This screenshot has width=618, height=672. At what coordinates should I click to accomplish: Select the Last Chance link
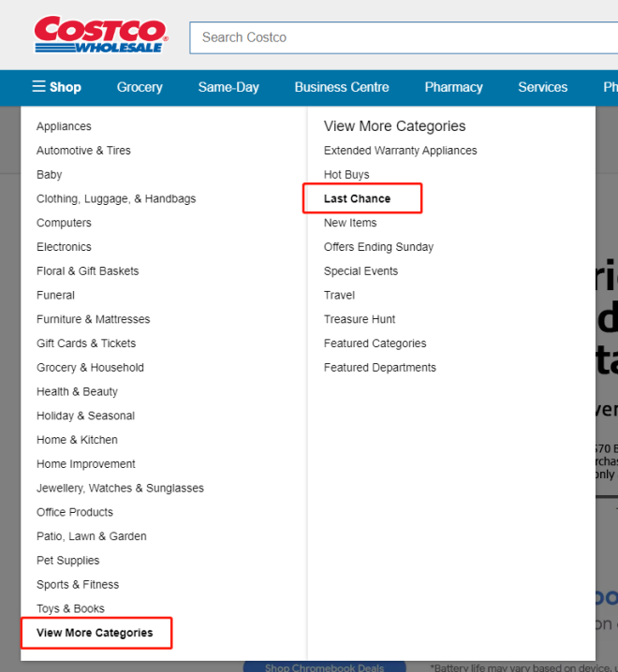[358, 198]
